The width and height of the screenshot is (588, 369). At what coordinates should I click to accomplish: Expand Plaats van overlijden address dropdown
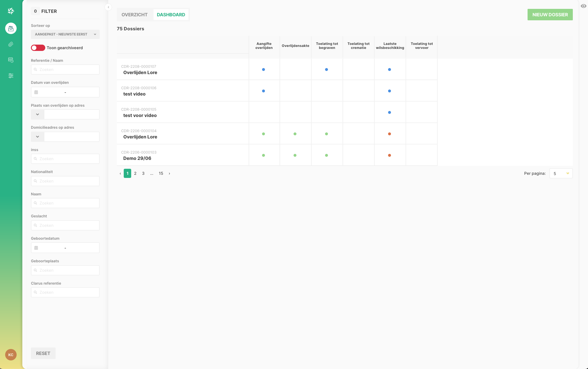[38, 114]
